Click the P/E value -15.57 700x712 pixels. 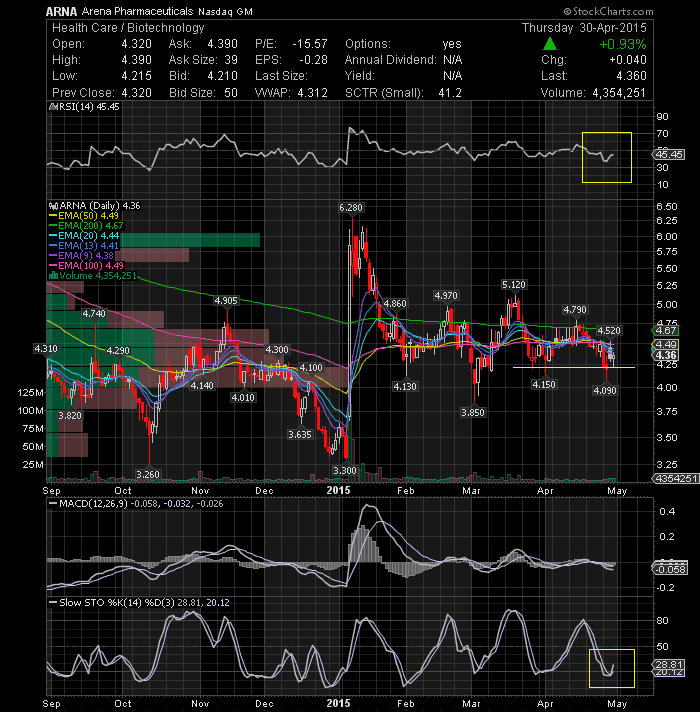[x=310, y=44]
